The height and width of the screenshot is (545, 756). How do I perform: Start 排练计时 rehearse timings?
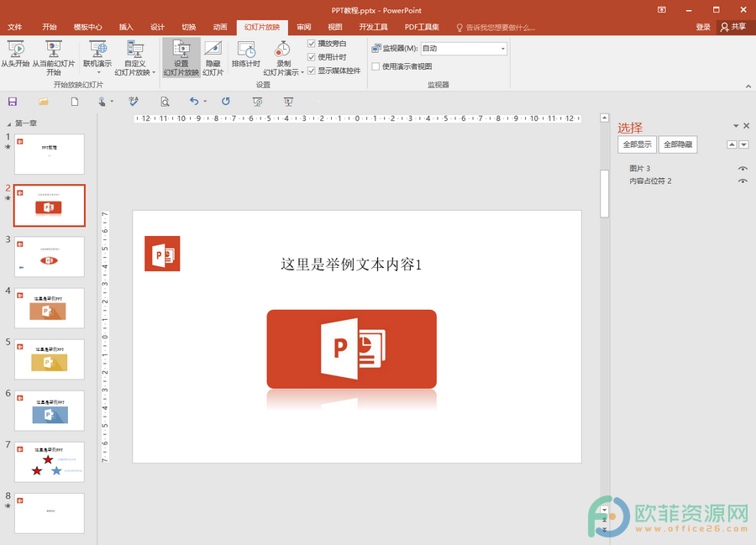point(246,54)
